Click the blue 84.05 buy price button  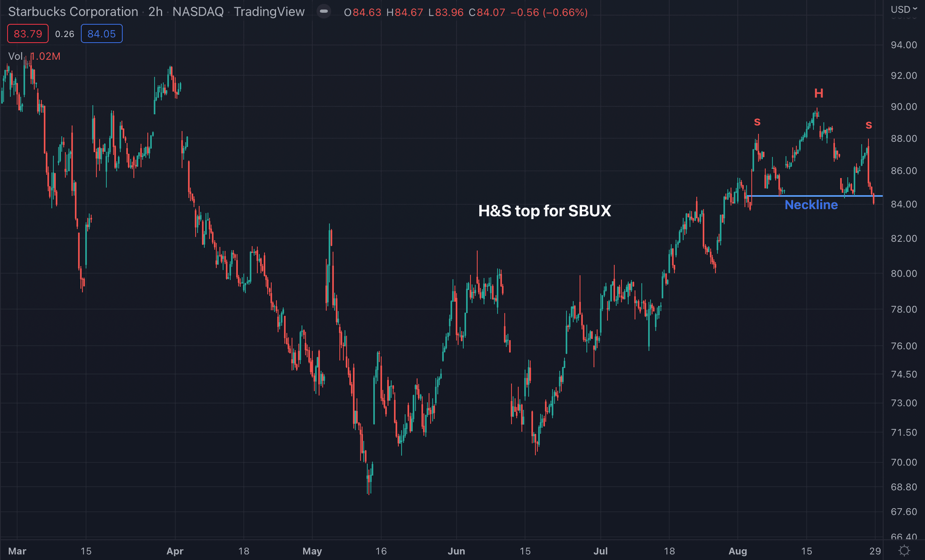point(102,34)
